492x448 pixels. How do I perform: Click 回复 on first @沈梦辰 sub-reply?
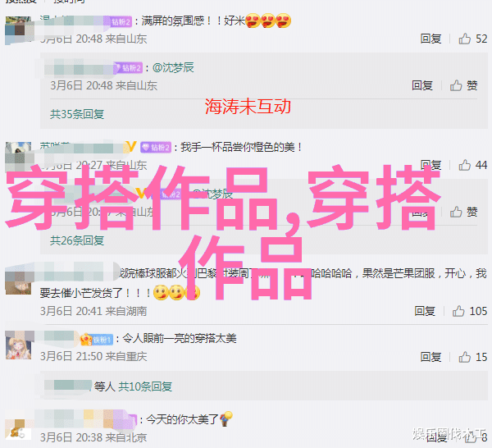[x=422, y=85]
